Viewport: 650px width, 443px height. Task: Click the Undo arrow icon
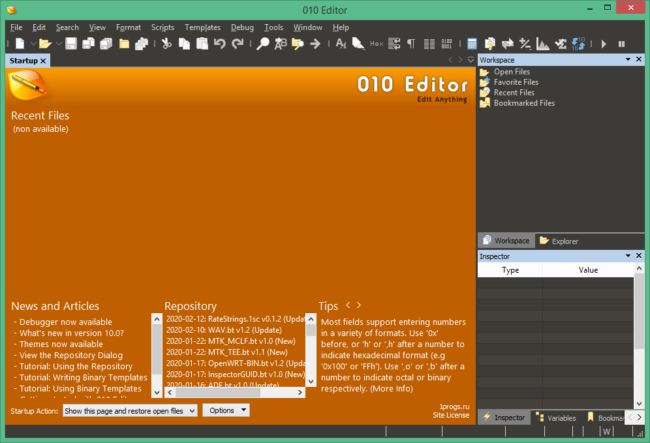point(220,44)
